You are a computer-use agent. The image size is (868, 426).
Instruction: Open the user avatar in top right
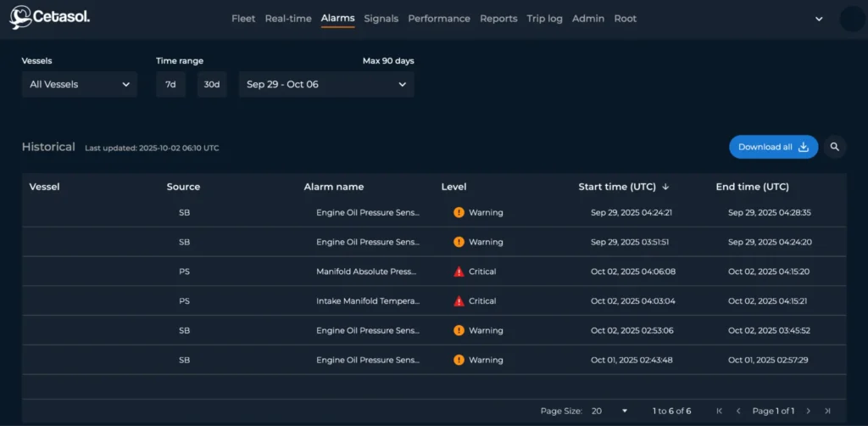coord(851,19)
